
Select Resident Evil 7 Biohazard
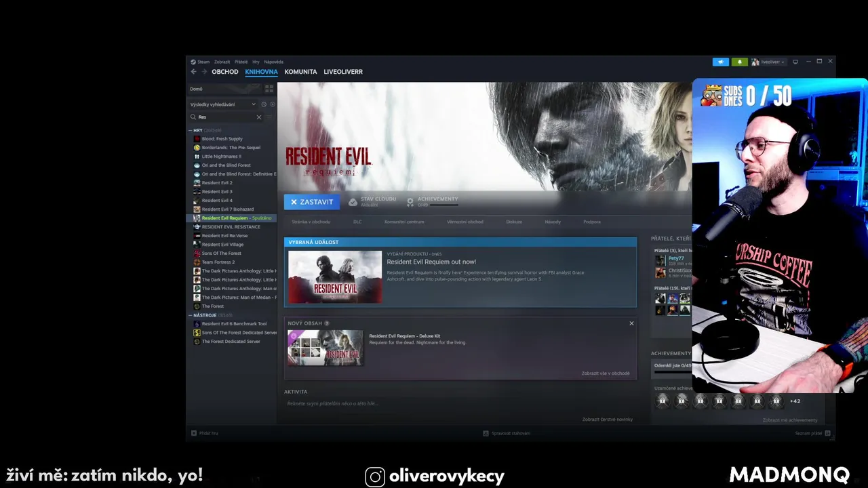coord(227,209)
